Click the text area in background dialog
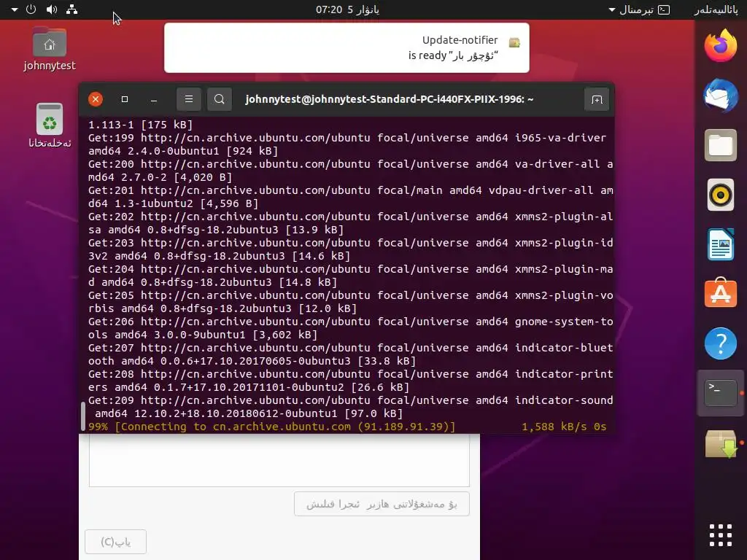 click(x=279, y=460)
